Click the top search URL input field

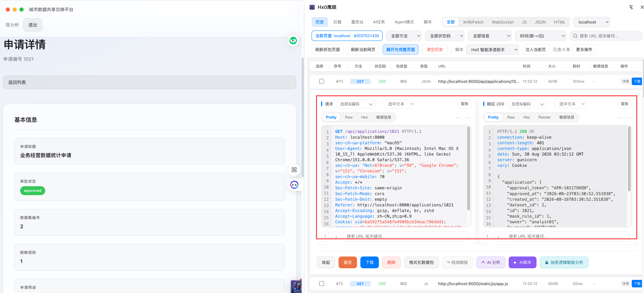click(606, 36)
